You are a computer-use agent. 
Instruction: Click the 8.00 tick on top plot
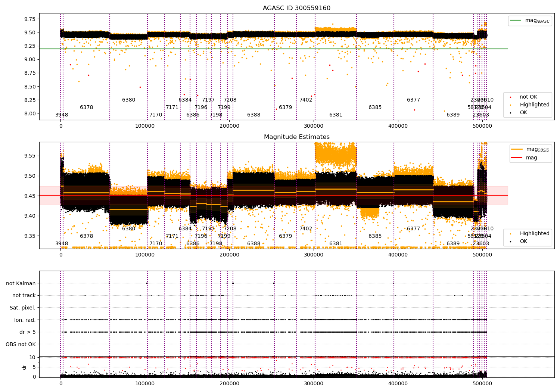(x=29, y=113)
